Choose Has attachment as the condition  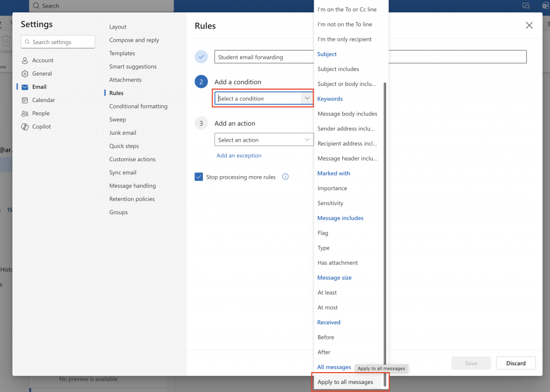tap(338, 263)
